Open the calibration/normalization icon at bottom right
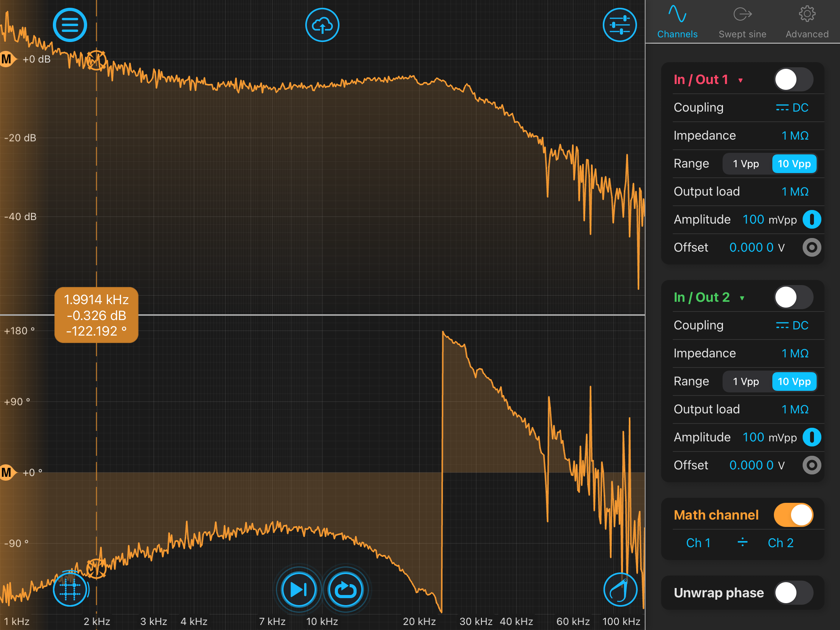Screen dimensions: 840x630 tap(620, 590)
